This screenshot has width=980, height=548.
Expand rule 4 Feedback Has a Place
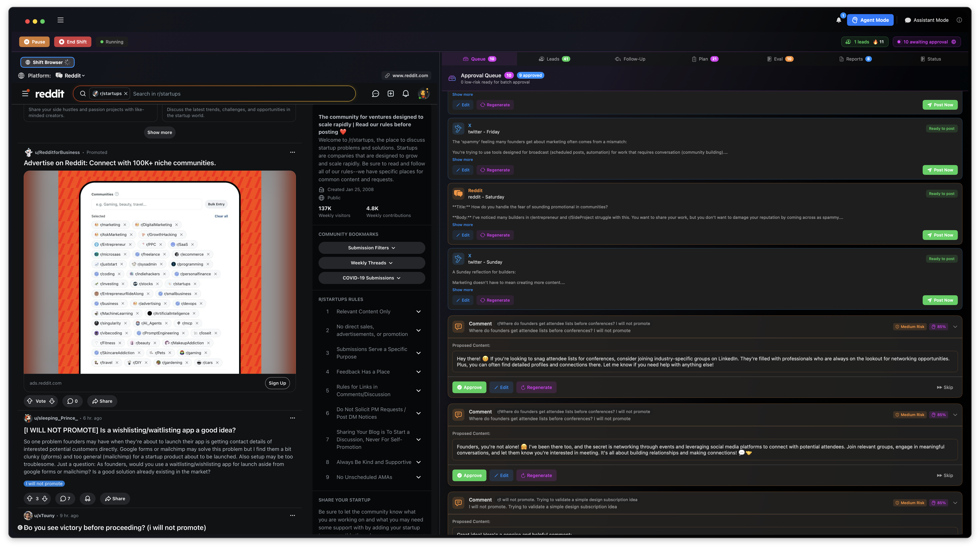coord(419,372)
